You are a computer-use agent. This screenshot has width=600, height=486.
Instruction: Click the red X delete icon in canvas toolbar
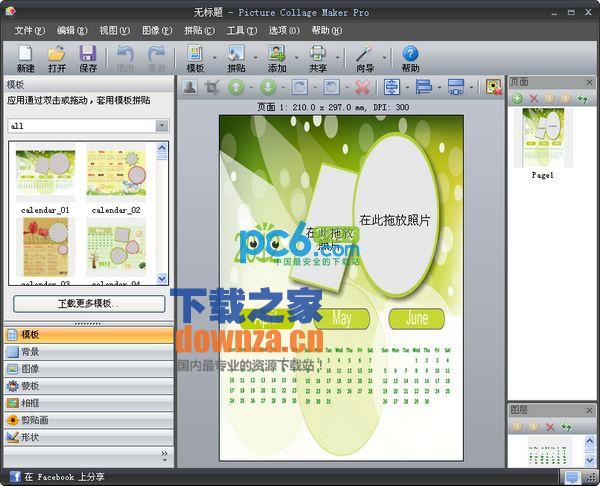[362, 87]
